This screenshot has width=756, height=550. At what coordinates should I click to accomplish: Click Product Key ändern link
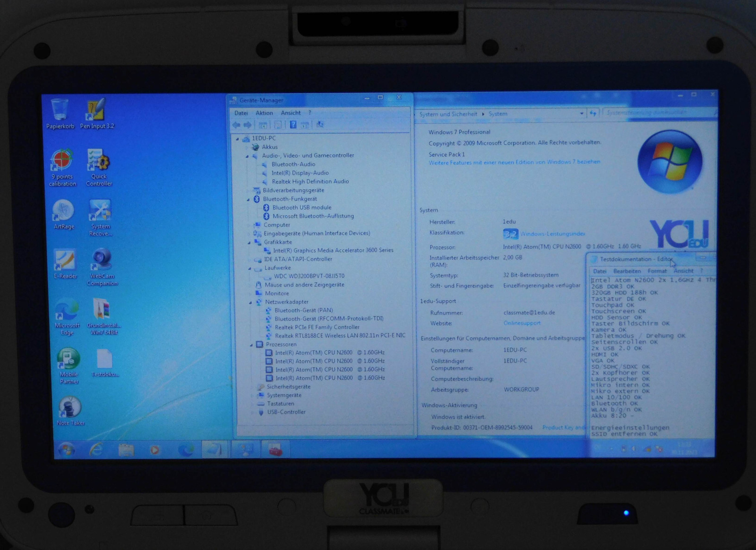(564, 427)
